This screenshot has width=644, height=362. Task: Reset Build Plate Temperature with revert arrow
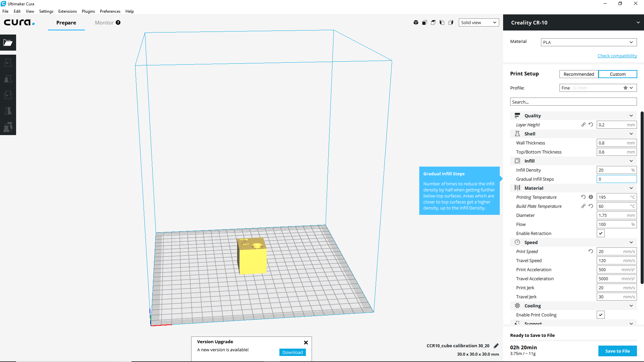tap(591, 206)
